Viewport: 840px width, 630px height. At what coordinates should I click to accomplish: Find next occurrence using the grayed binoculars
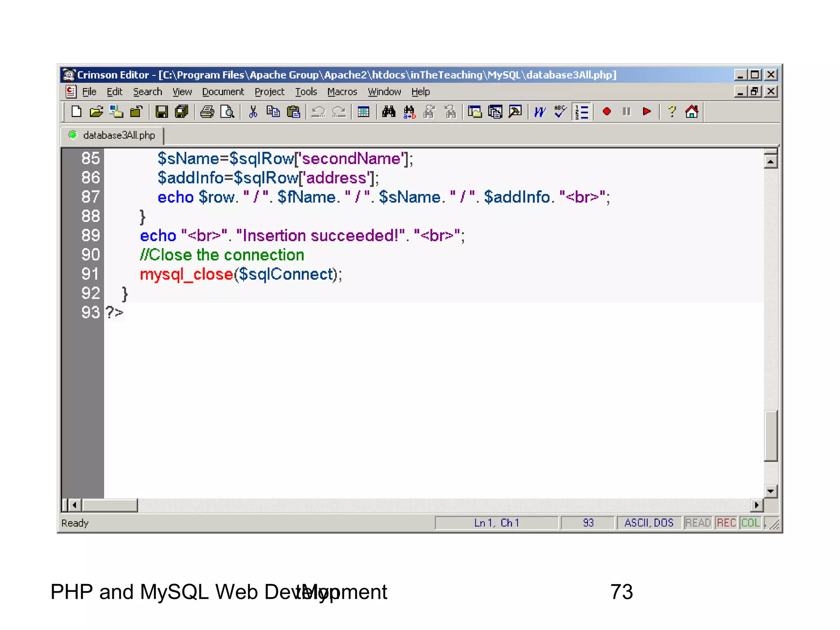(x=429, y=112)
